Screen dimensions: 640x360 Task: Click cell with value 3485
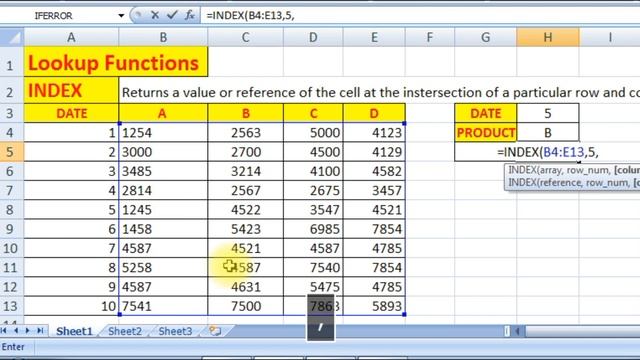click(x=163, y=171)
